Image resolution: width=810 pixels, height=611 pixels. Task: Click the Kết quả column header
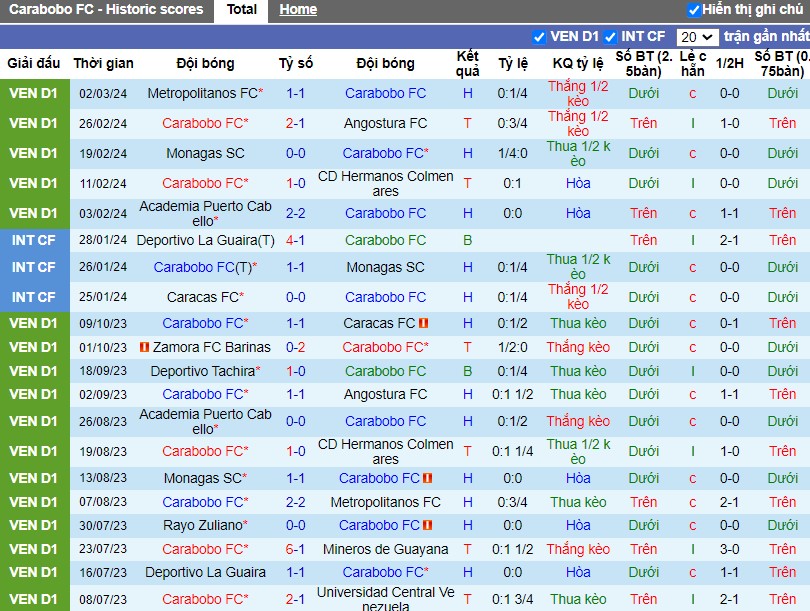pos(468,64)
